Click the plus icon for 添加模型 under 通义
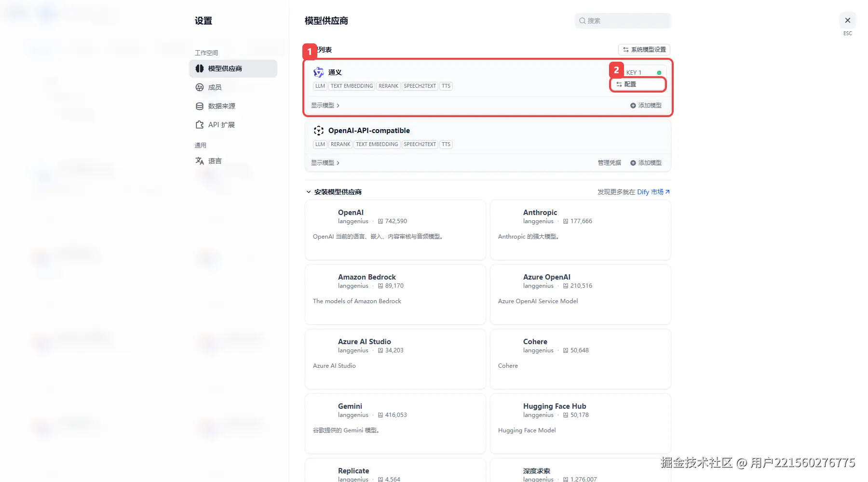Image resolution: width=868 pixels, height=482 pixels. (633, 106)
